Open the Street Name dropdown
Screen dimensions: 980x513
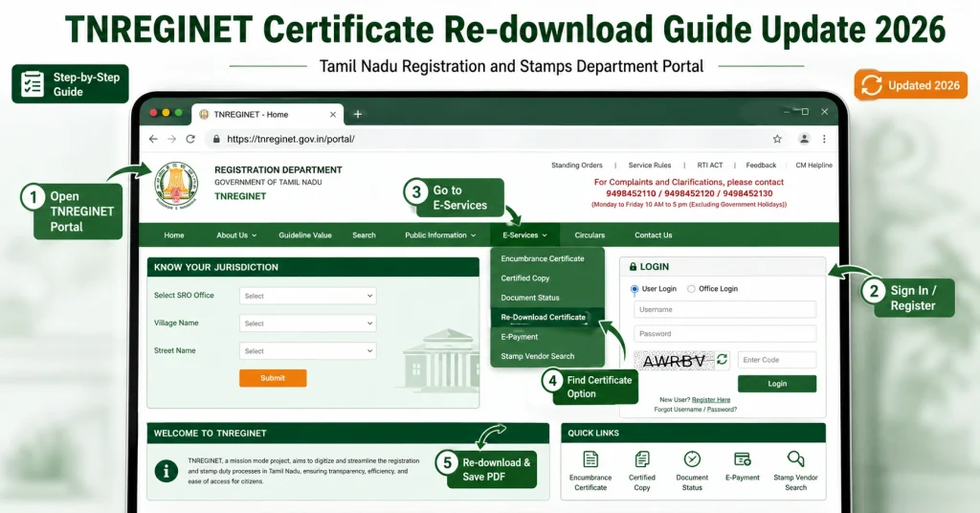click(x=307, y=350)
